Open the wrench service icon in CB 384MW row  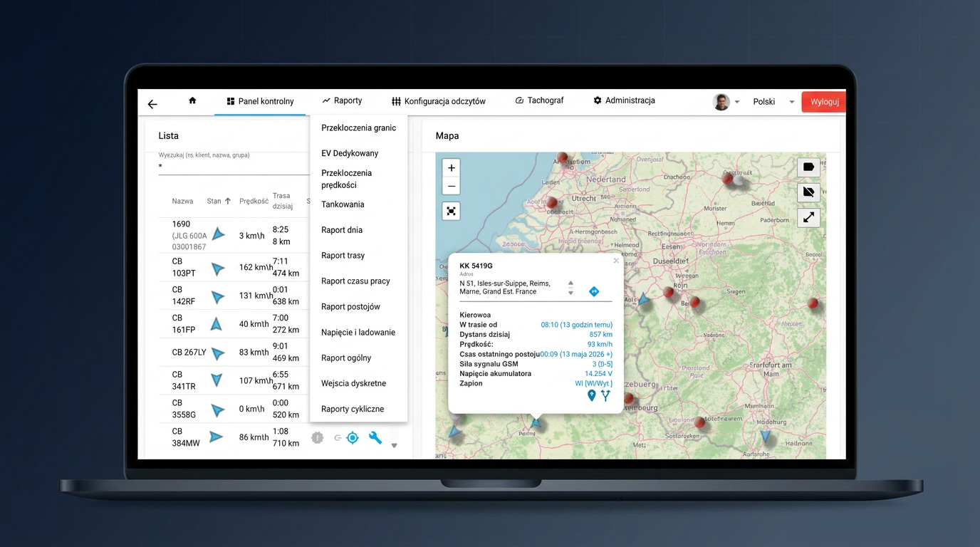pyautogui.click(x=375, y=437)
